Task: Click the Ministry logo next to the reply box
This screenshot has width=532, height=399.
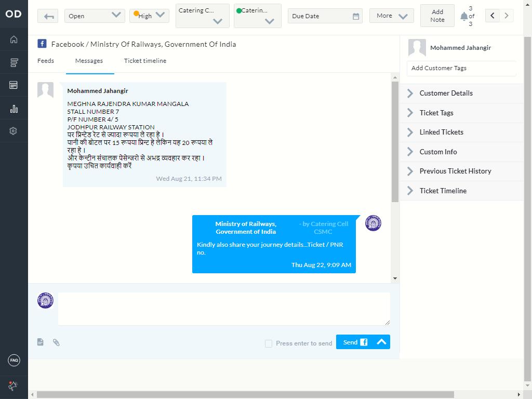Action: [46, 300]
